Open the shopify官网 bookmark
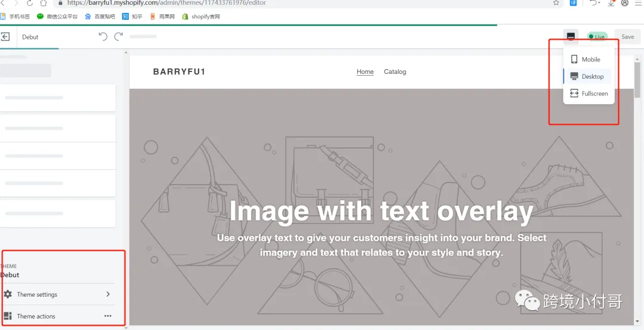This screenshot has width=644, height=330. point(201,17)
